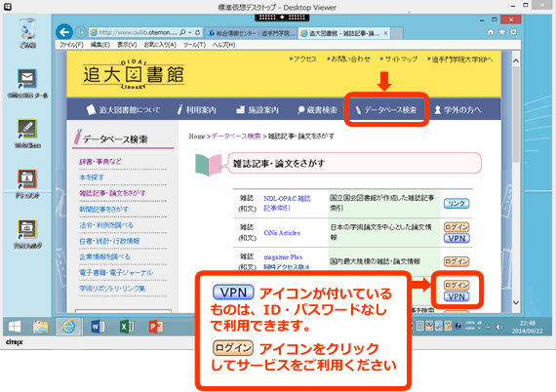
Task: Click the ログイン button for CiNii Articles
Action: coord(457,227)
